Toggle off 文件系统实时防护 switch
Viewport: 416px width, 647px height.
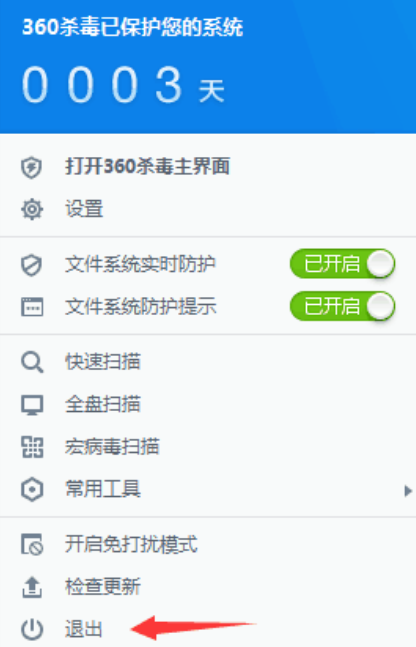[343, 264]
